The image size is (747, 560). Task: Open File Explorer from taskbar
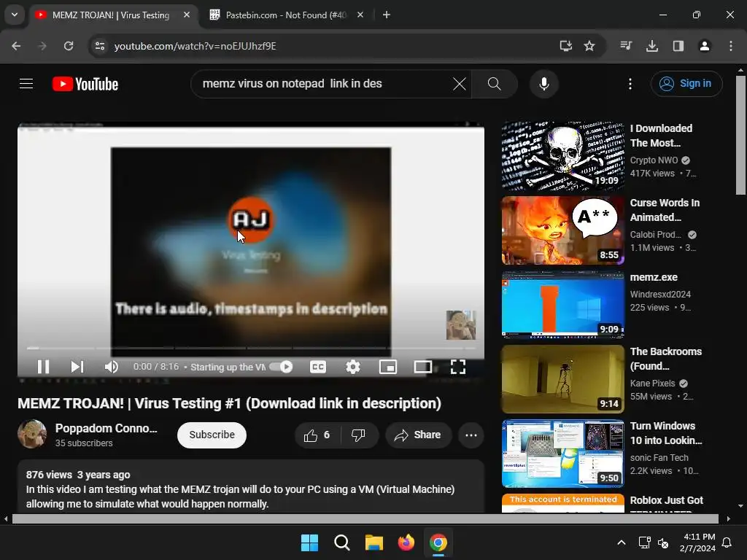tap(374, 542)
